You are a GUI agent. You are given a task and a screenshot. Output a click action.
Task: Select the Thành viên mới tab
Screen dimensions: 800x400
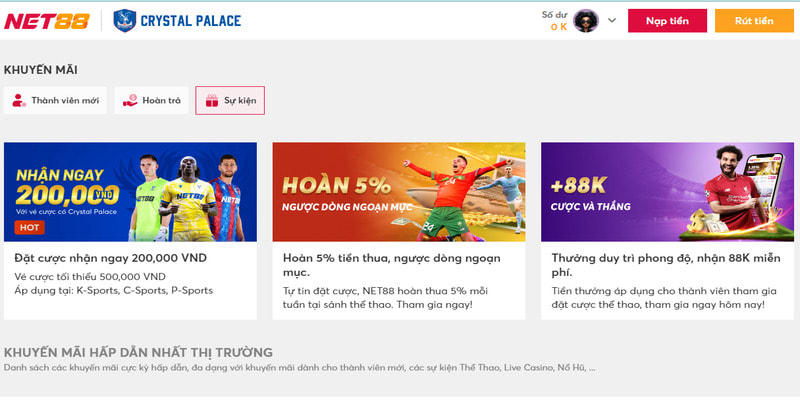tap(55, 101)
